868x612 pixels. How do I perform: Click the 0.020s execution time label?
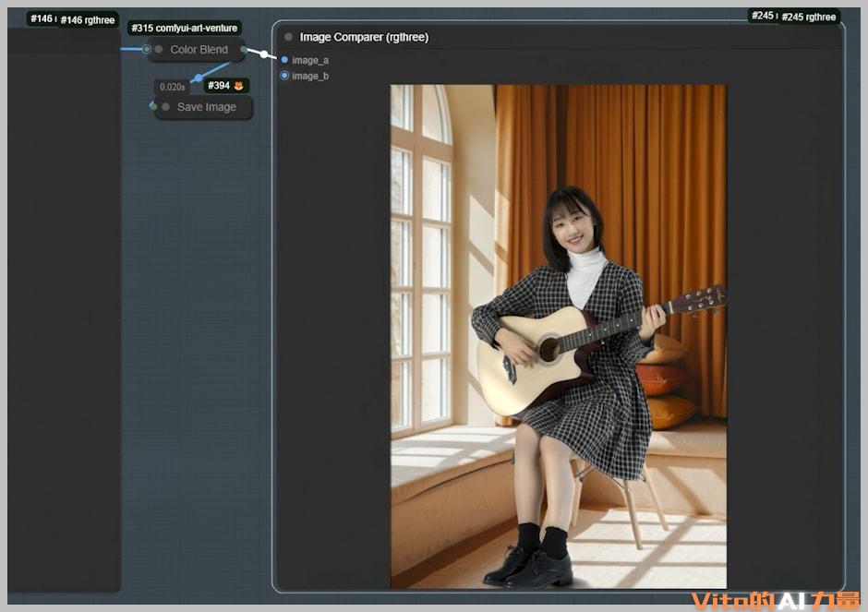(x=172, y=87)
